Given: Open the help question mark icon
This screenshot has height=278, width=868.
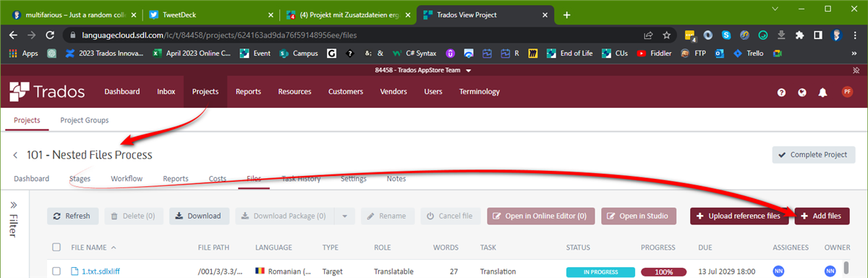Looking at the screenshot, I should pos(781,92).
